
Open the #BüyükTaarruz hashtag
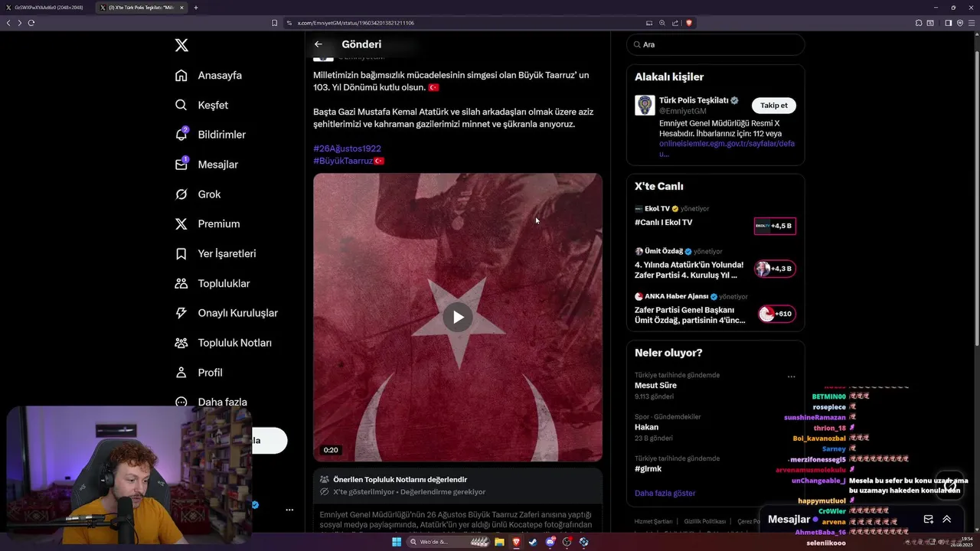pyautogui.click(x=343, y=161)
